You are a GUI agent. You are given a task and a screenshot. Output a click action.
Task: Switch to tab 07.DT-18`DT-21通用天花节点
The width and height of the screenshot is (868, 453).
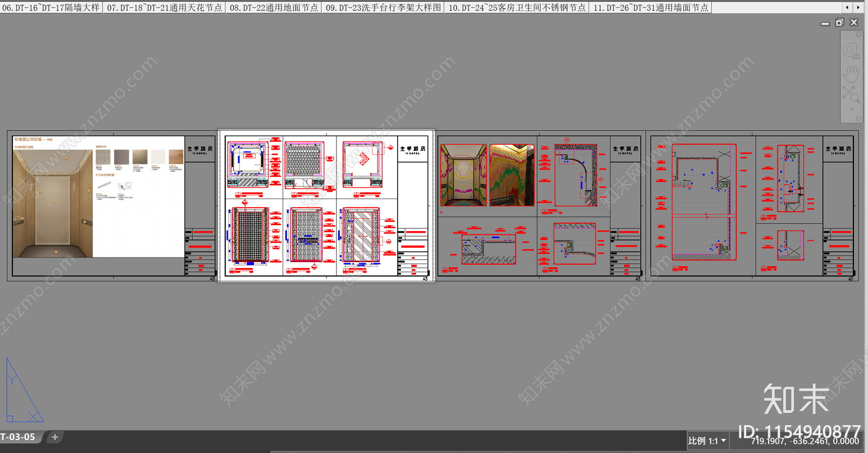click(x=164, y=8)
